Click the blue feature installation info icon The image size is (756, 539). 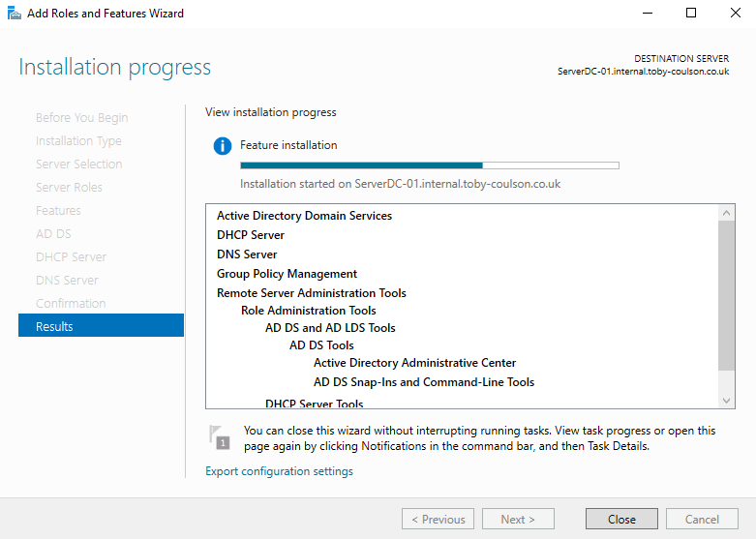(223, 146)
